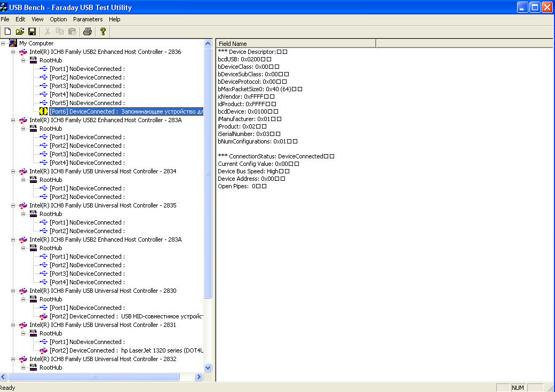This screenshot has height=392, width=555.
Task: Collapse the controller 2835 node
Action: (13, 205)
